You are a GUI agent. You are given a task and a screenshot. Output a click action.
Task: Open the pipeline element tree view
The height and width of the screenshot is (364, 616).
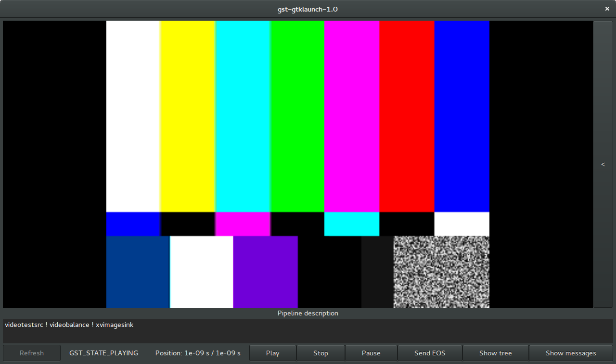pos(495,352)
